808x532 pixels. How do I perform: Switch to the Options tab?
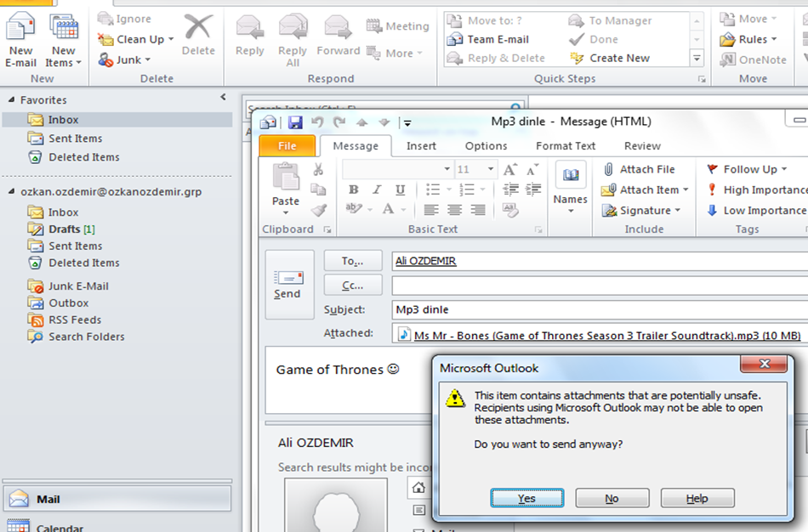(486, 145)
